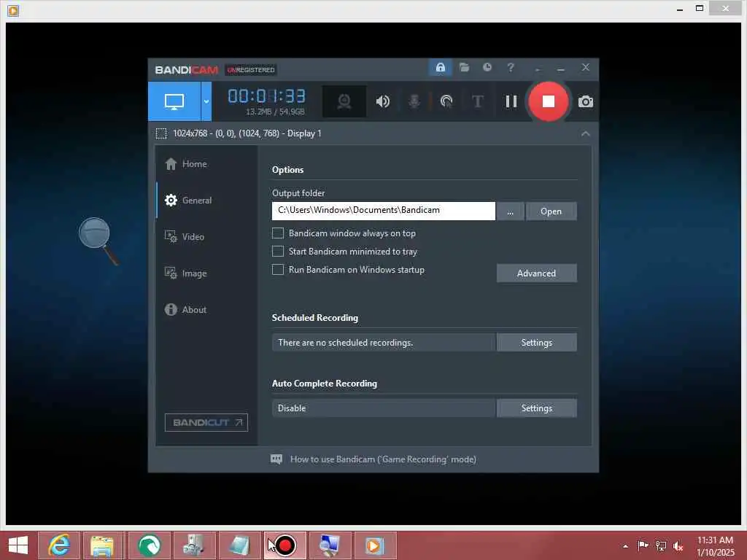The image size is (747, 560).
Task: Open the output folder icon in title bar
Action: click(464, 68)
